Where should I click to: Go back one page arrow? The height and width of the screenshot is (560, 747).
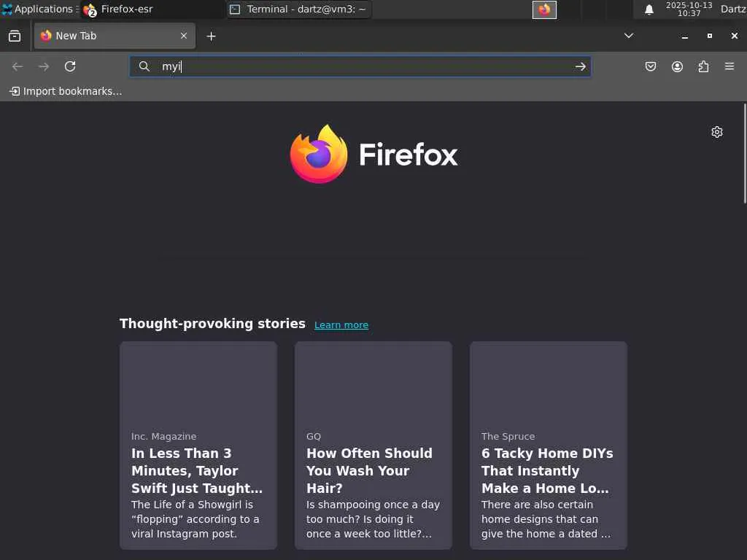tap(18, 66)
